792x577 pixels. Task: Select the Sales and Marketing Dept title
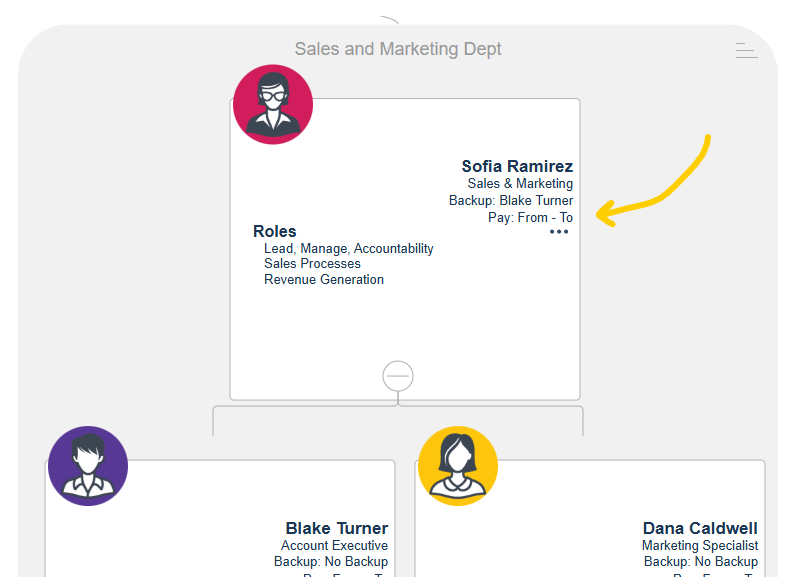click(398, 49)
